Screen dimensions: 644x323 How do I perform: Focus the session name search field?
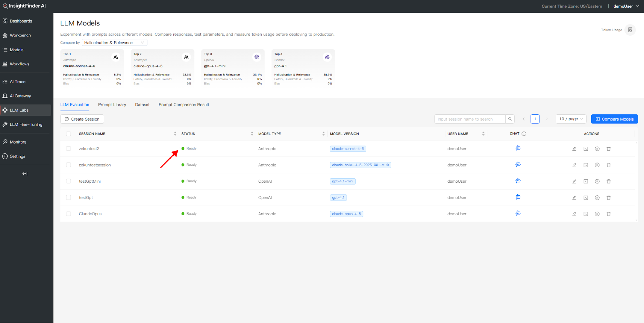click(469, 119)
